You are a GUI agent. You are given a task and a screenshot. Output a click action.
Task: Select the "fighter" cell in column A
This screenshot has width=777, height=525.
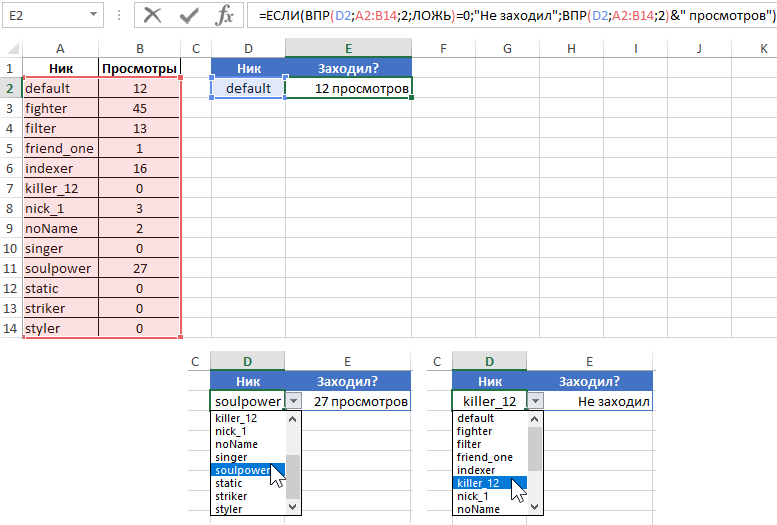pos(60,108)
